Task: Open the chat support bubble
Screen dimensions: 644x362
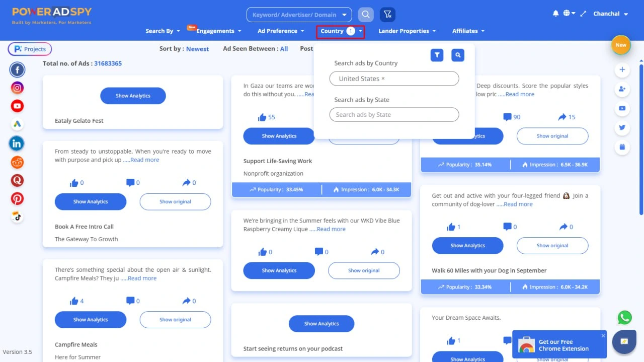Action: click(624, 341)
